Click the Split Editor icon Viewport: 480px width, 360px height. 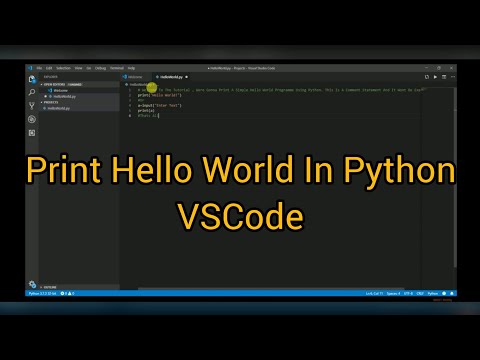(x=444, y=77)
